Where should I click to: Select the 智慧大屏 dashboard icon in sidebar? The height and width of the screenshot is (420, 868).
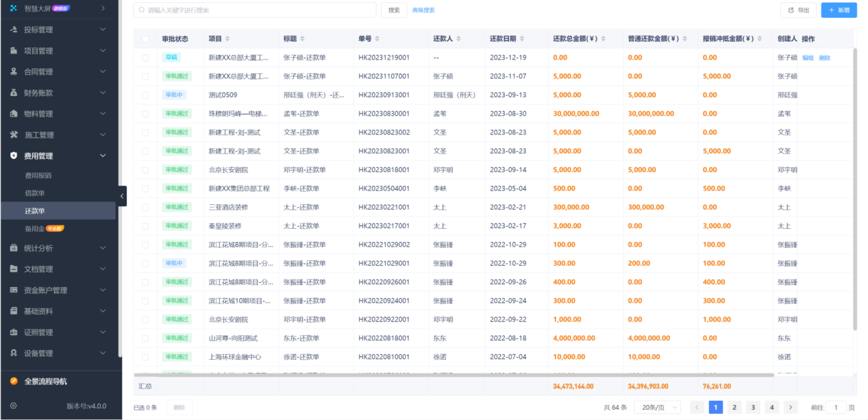pyautogui.click(x=14, y=8)
